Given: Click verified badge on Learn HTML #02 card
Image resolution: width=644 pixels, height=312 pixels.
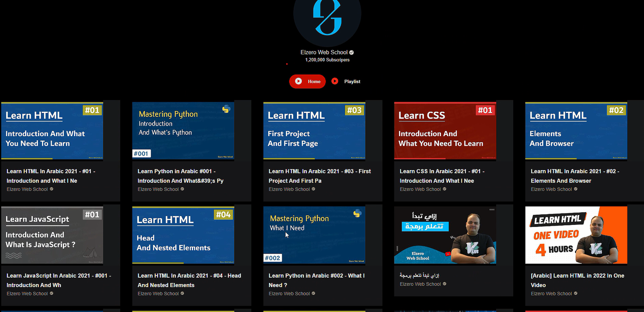Looking at the screenshot, I should click(576, 189).
